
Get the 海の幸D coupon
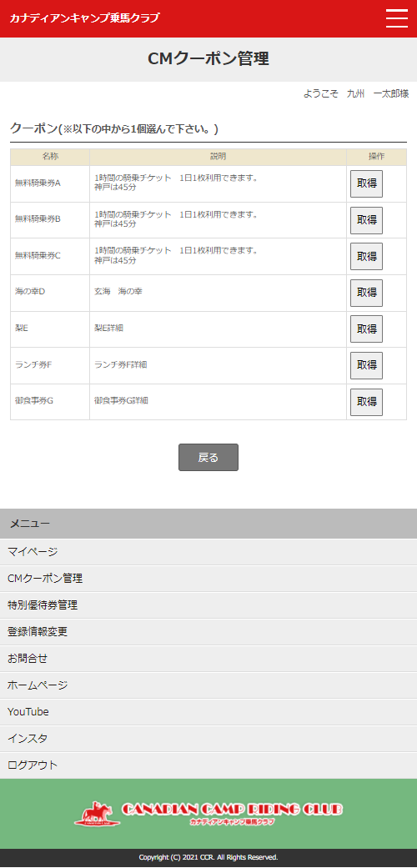click(367, 293)
